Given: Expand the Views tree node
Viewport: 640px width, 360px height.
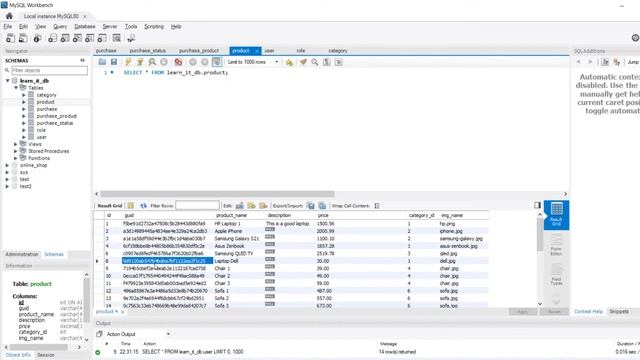Looking at the screenshot, I should [16, 144].
